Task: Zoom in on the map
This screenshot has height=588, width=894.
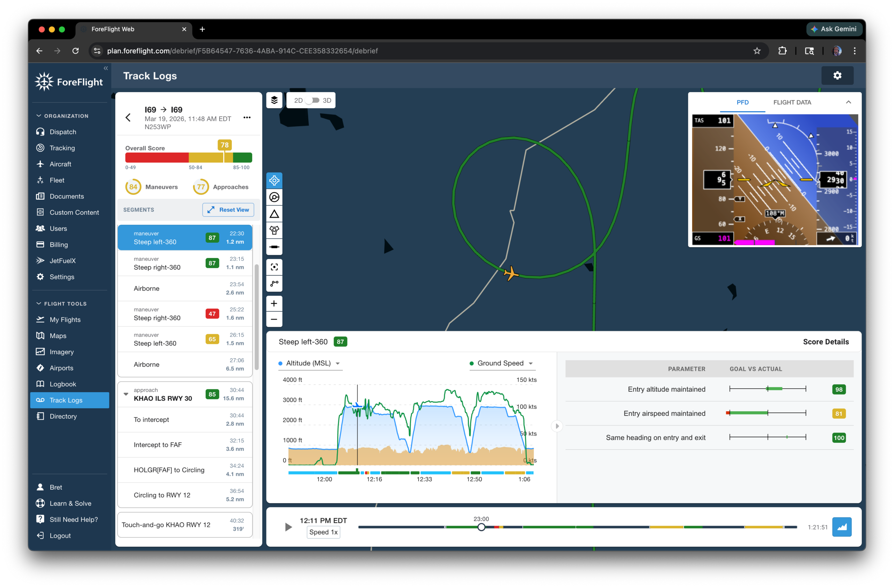Action: pos(274,303)
